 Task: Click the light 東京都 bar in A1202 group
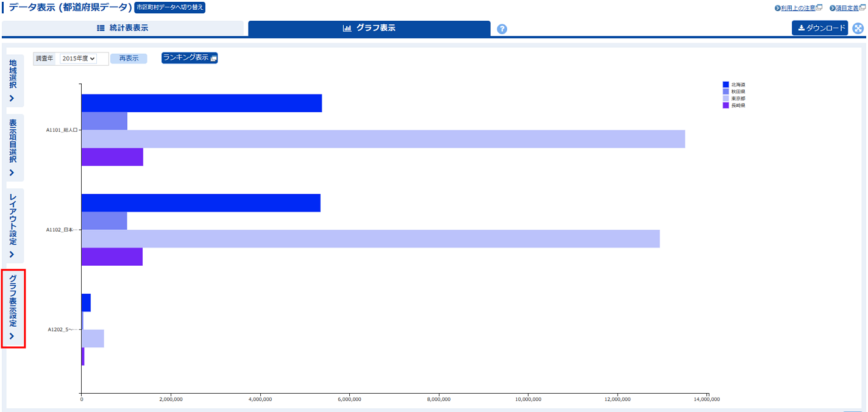(93, 338)
